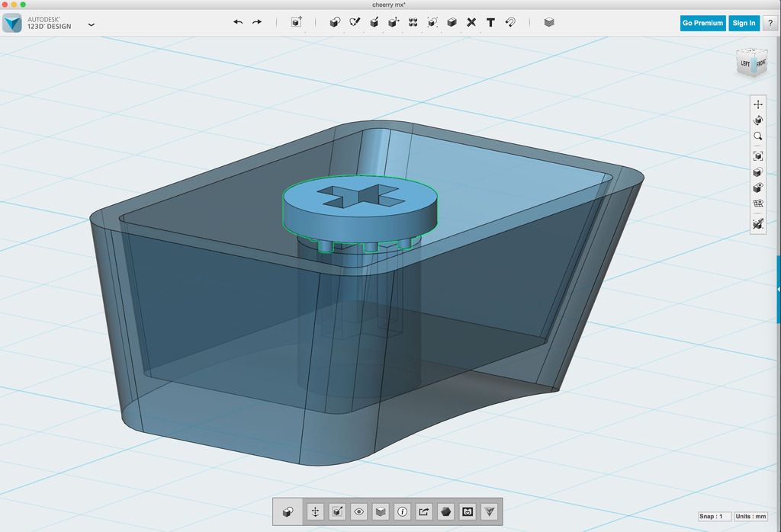Screen dimensions: 781x532
Task: Open the Combine tools icon
Action: [x=452, y=22]
